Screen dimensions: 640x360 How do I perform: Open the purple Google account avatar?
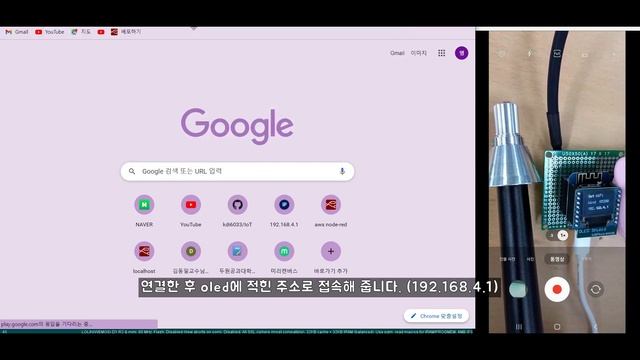[462, 53]
